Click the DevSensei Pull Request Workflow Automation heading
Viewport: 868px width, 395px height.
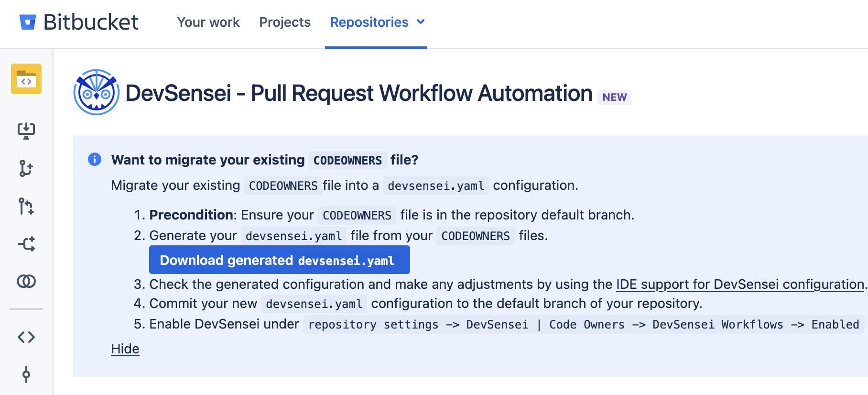358,93
